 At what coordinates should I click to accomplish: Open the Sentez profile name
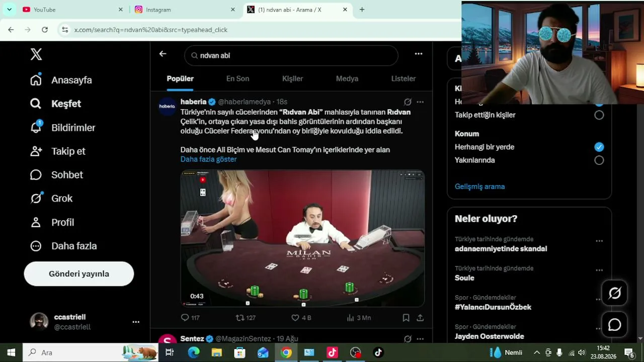192,339
